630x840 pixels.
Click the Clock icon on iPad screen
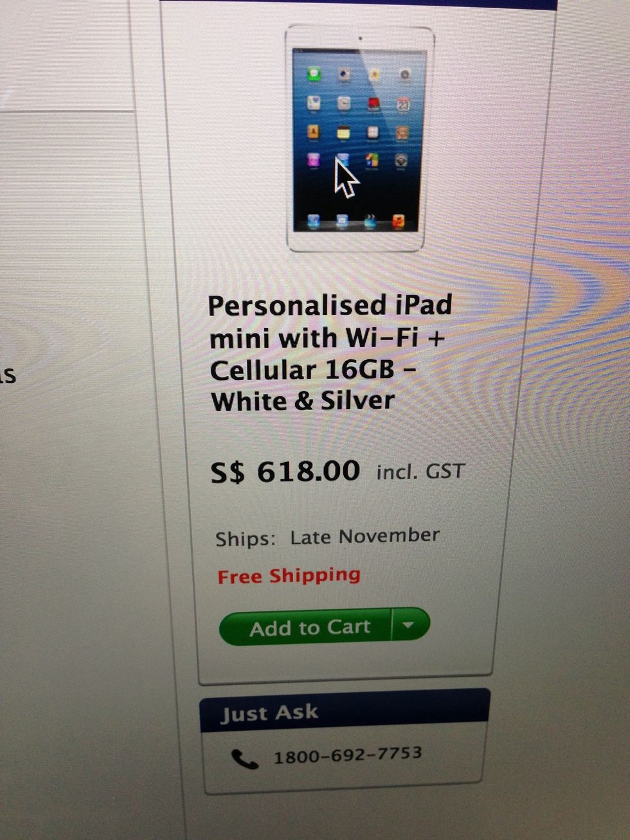343,103
